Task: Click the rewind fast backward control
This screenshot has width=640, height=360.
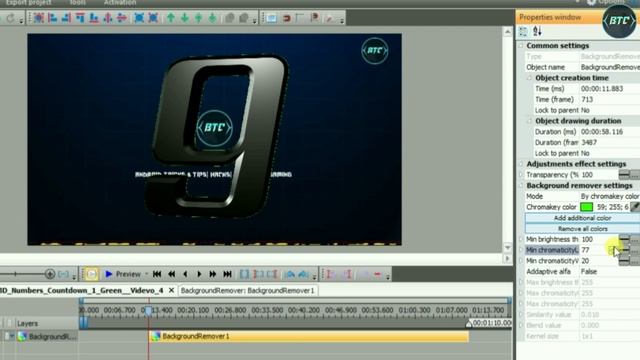Action: 171,274
